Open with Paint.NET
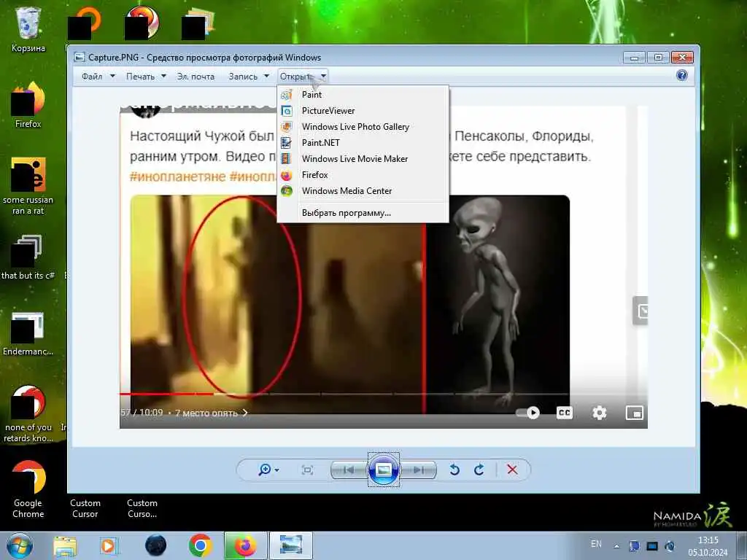 point(363,142)
